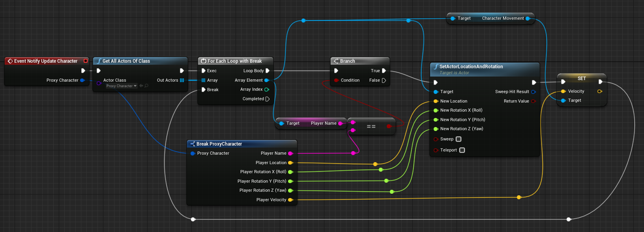Click the Condition input pin on Branch

(336, 80)
